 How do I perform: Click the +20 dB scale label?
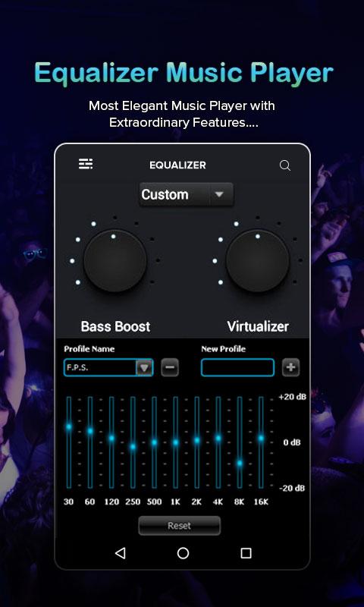[293, 397]
